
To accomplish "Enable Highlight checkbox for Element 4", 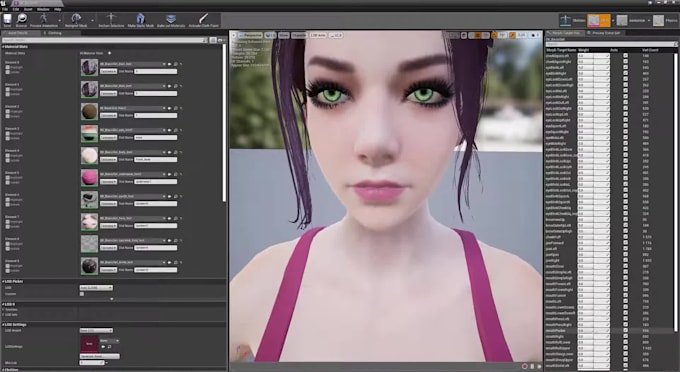I will (x=8, y=156).
